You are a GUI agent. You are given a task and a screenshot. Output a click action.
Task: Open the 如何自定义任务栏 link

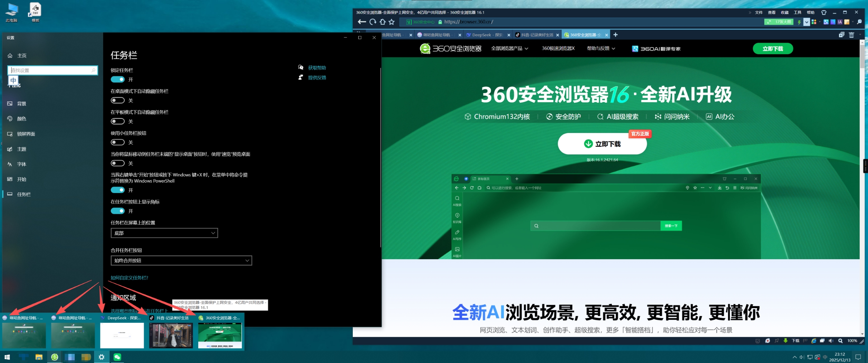pyautogui.click(x=129, y=278)
